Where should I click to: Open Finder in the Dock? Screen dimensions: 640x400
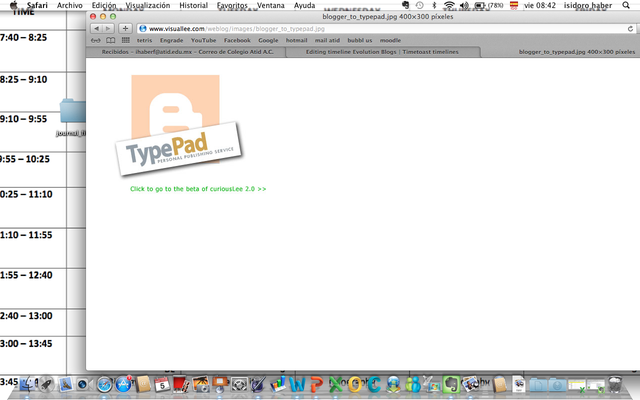pos(28,384)
